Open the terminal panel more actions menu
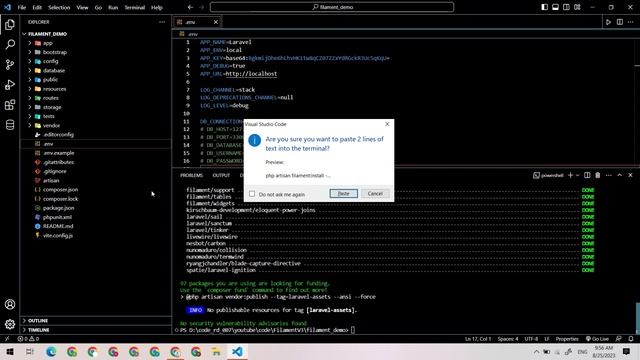640x360 pixels. pyautogui.click(x=609, y=175)
